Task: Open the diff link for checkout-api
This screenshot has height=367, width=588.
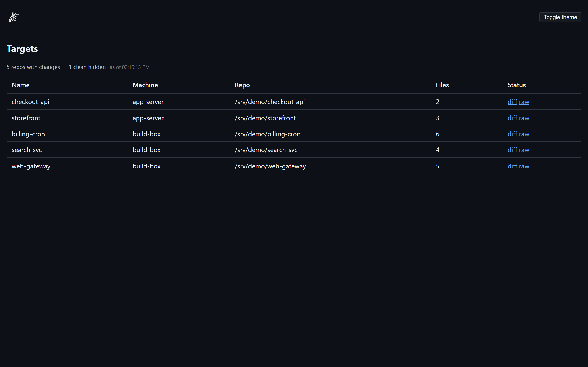Action: coord(512,102)
